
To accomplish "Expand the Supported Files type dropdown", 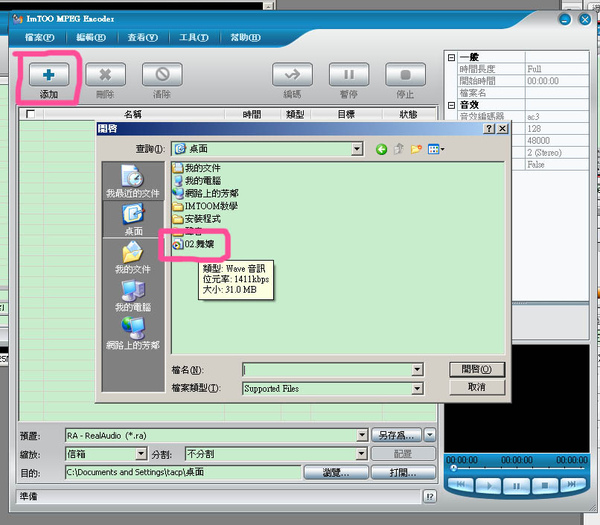I will point(417,389).
